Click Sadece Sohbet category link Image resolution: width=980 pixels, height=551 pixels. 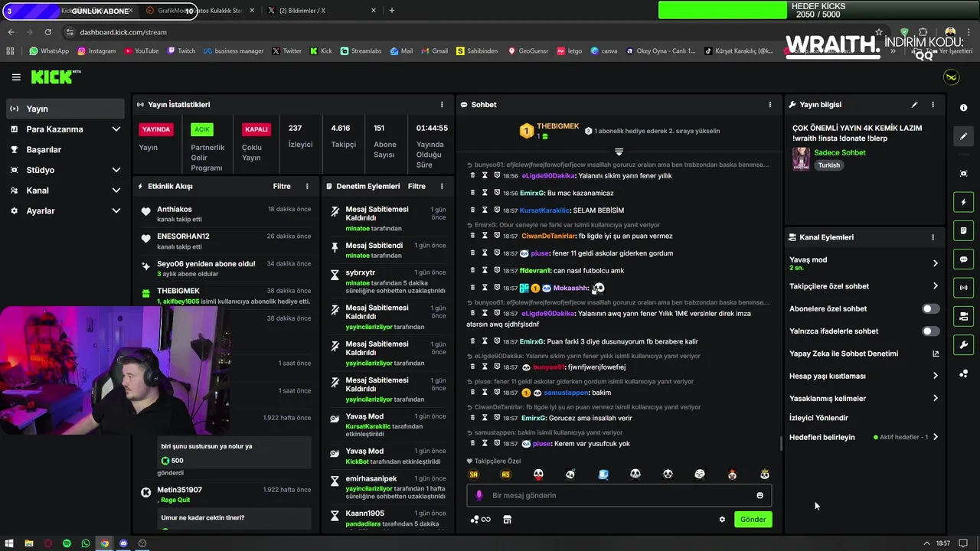840,152
